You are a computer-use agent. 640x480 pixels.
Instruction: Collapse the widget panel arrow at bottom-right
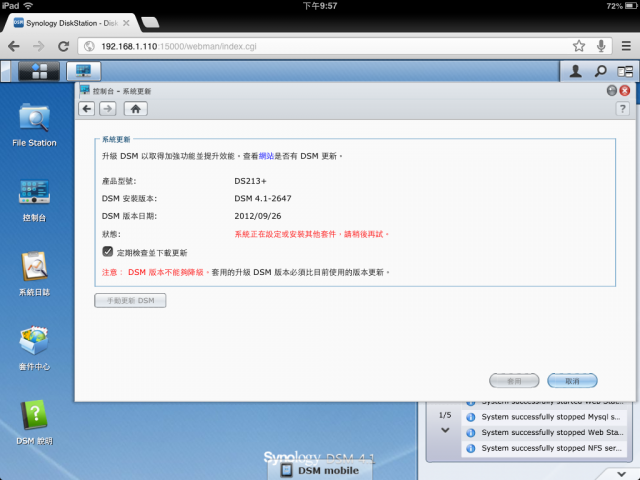pyautogui.click(x=621, y=474)
